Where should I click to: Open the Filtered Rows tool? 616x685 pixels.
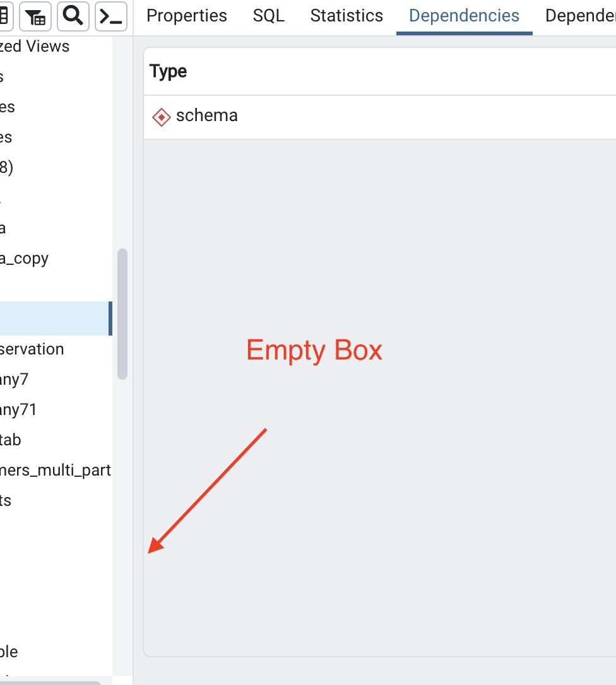click(35, 16)
